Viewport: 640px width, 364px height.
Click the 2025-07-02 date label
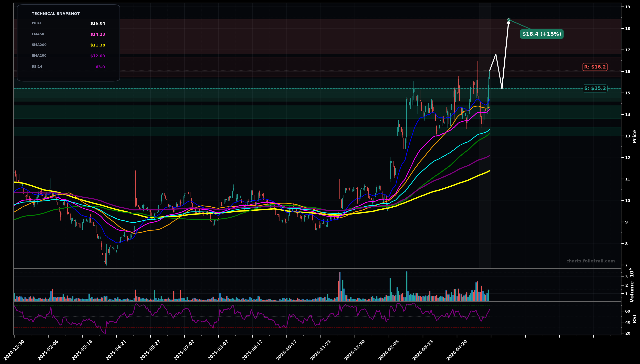(185, 350)
